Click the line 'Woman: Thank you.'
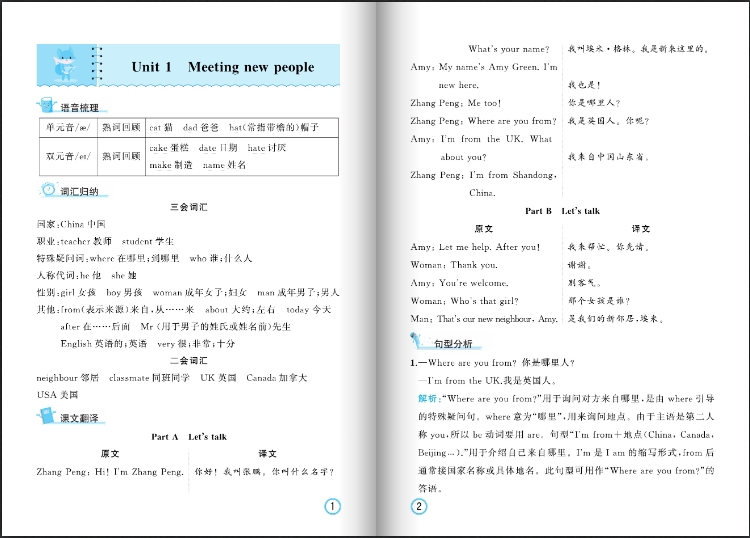 tap(454, 265)
